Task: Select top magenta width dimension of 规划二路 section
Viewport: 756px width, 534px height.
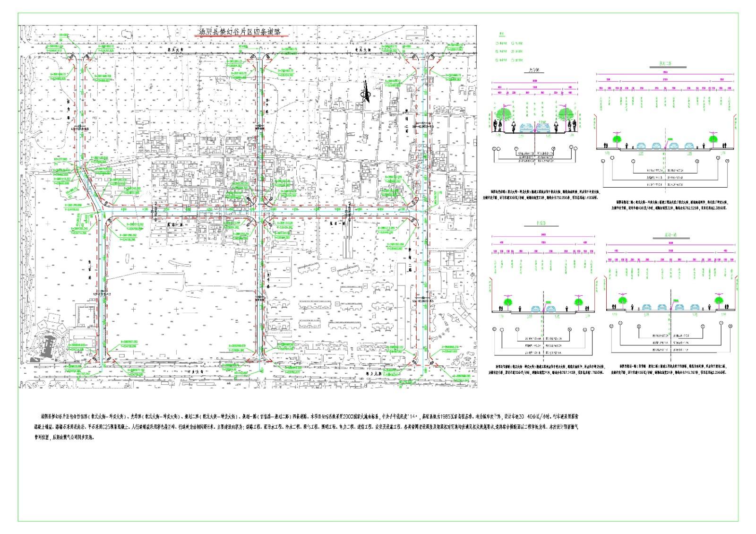Action: [x=665, y=73]
